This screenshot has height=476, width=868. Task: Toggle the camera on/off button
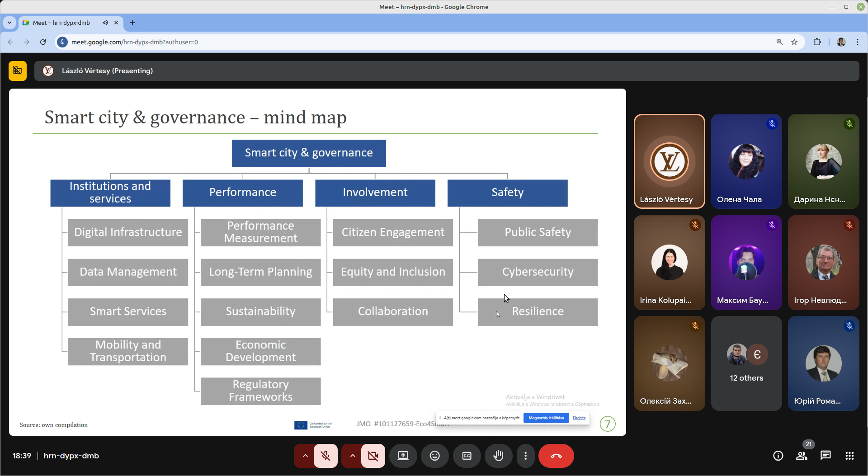(x=373, y=456)
